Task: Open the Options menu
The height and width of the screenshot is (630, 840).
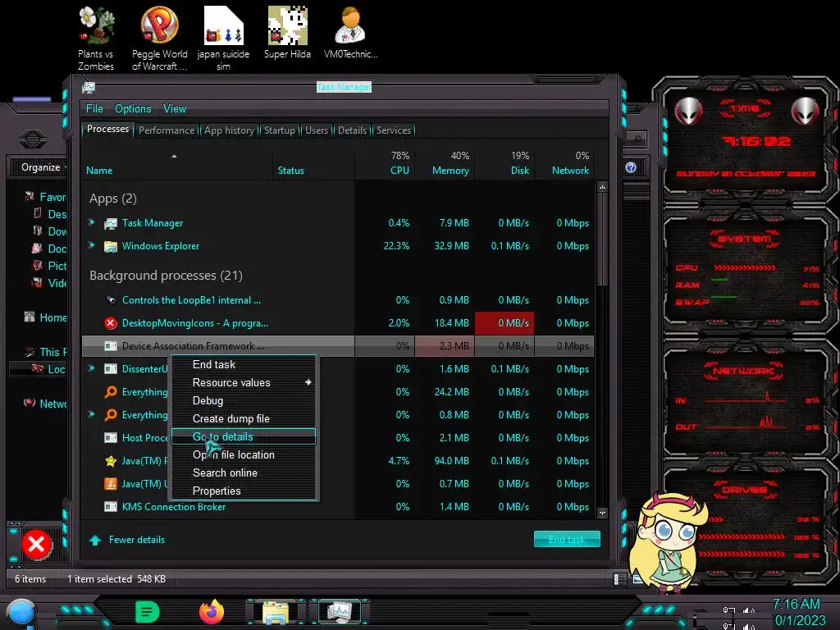Action: [x=133, y=109]
